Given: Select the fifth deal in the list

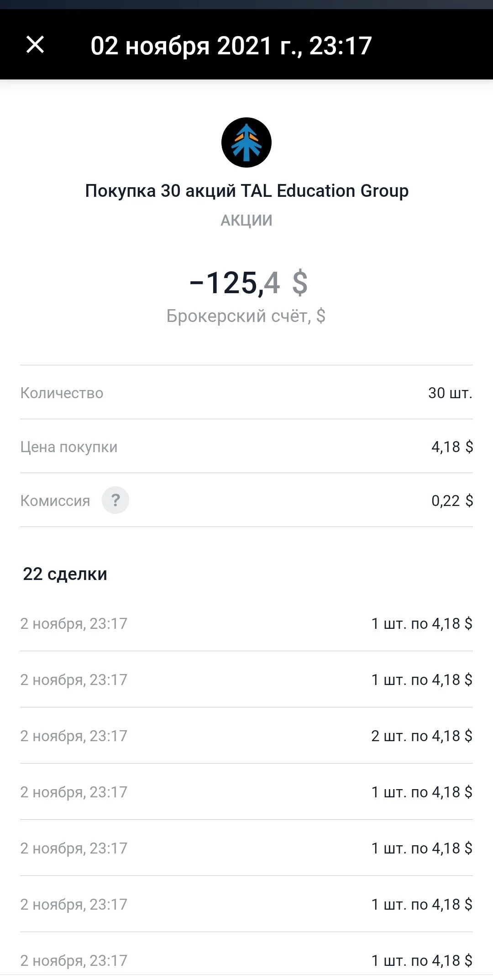Looking at the screenshot, I should [x=246, y=848].
